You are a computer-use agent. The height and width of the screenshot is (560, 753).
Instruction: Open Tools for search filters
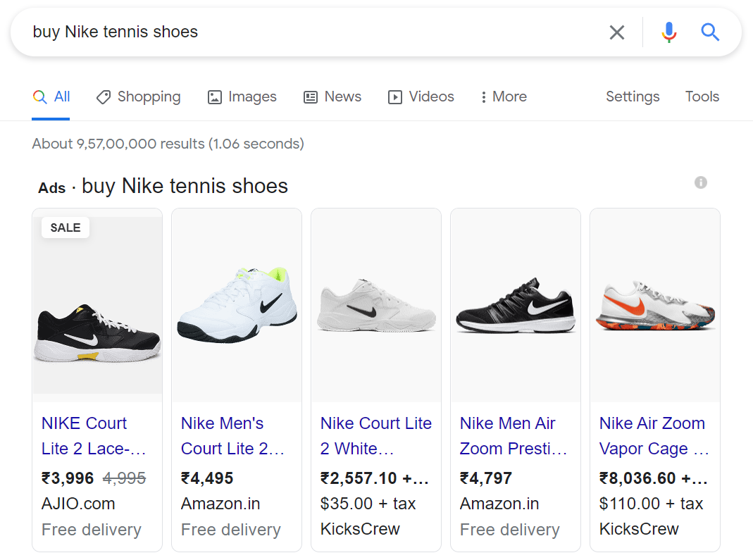pyautogui.click(x=702, y=97)
